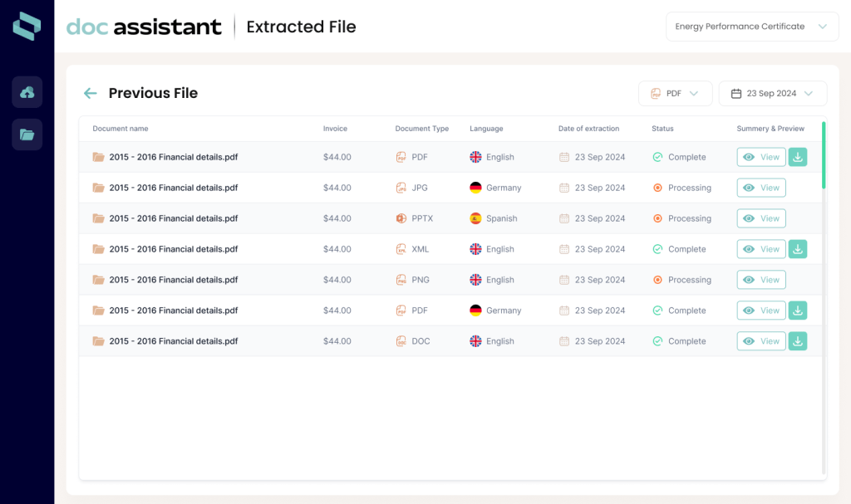
Task: Select the DOC Financial details file name
Action: (x=173, y=341)
